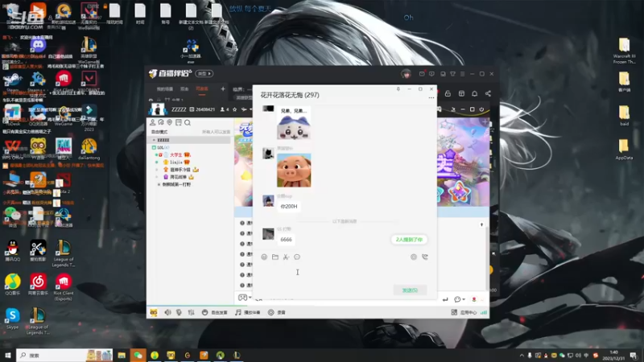Image resolution: width=644 pixels, height=362 pixels.
Task: Toggle the microphone icon in bottom bar
Action: click(179, 312)
